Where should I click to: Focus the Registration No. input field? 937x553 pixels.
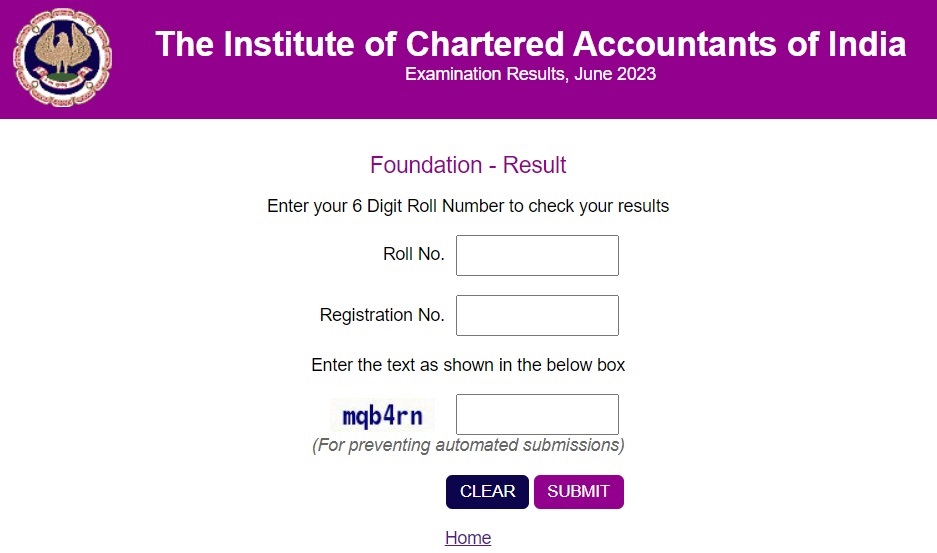537,315
